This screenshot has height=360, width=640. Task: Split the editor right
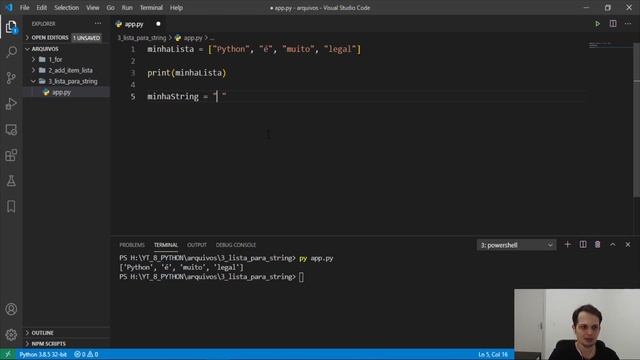(613, 24)
